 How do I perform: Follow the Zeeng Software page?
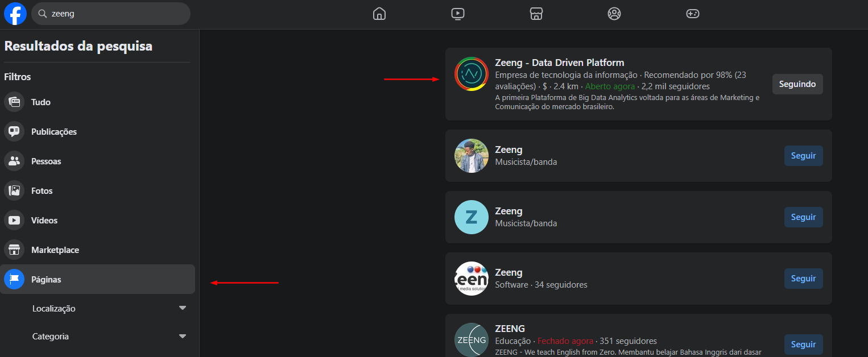point(803,279)
